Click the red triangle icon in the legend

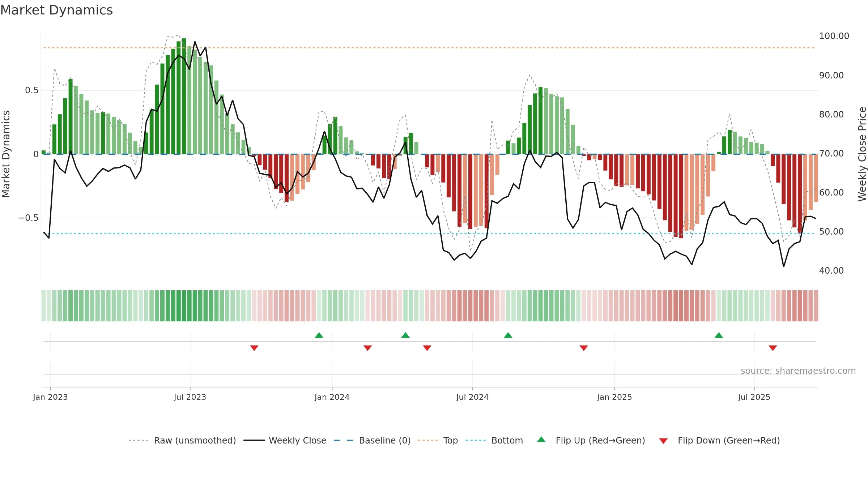pyautogui.click(x=663, y=441)
